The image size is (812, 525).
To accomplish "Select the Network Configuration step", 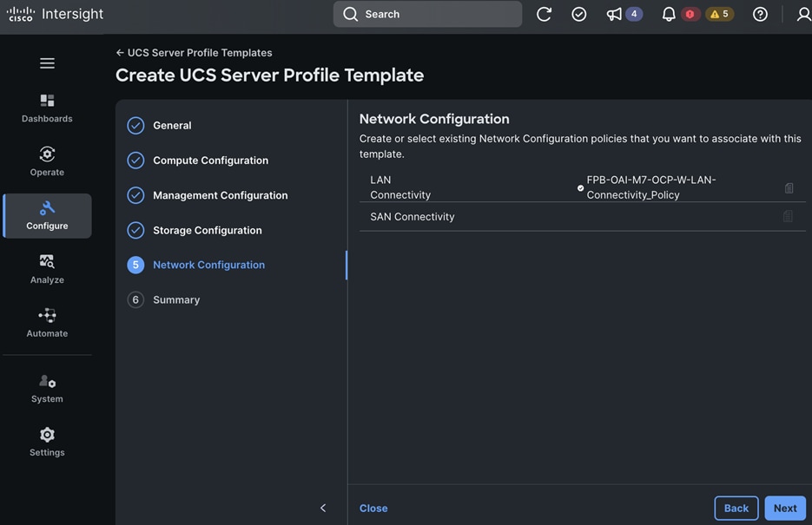I will click(x=208, y=265).
